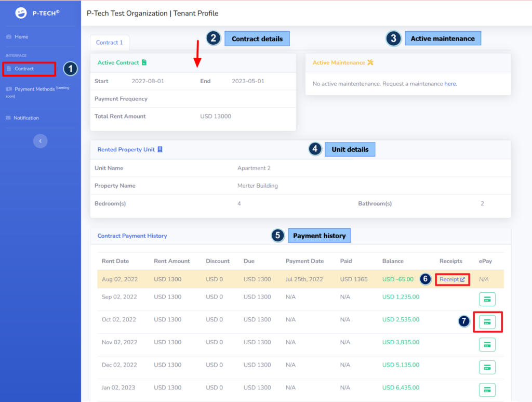The image size is (532, 402).
Task: Click the Rented Property Unit heading
Action: (x=126, y=149)
